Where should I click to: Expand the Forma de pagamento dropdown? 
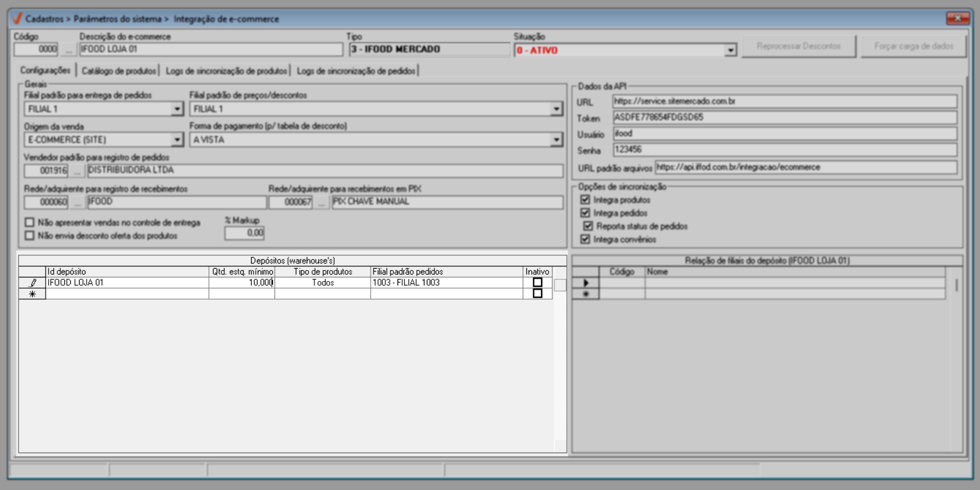[x=556, y=140]
